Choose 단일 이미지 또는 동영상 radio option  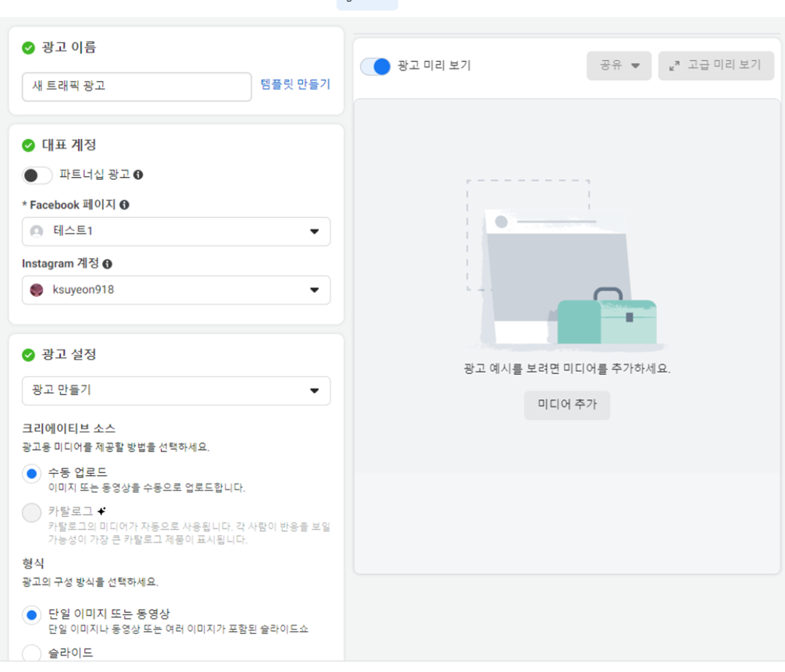(x=31, y=615)
